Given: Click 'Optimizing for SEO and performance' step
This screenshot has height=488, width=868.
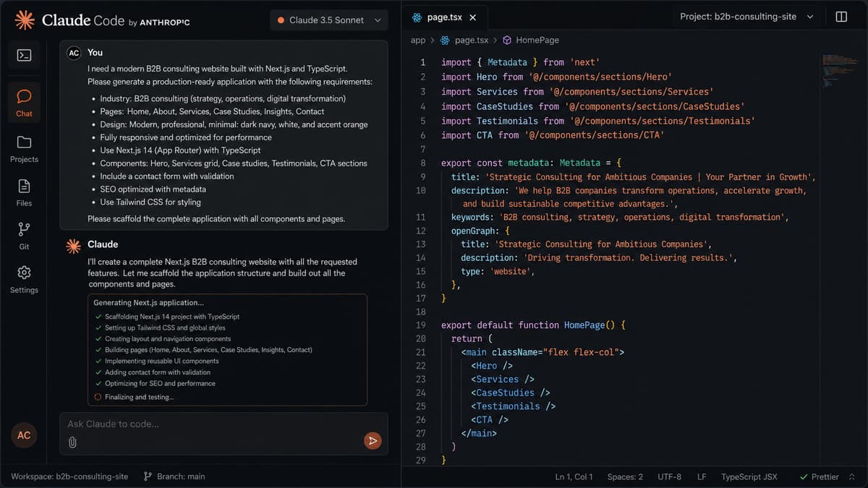Looking at the screenshot, I should point(160,383).
